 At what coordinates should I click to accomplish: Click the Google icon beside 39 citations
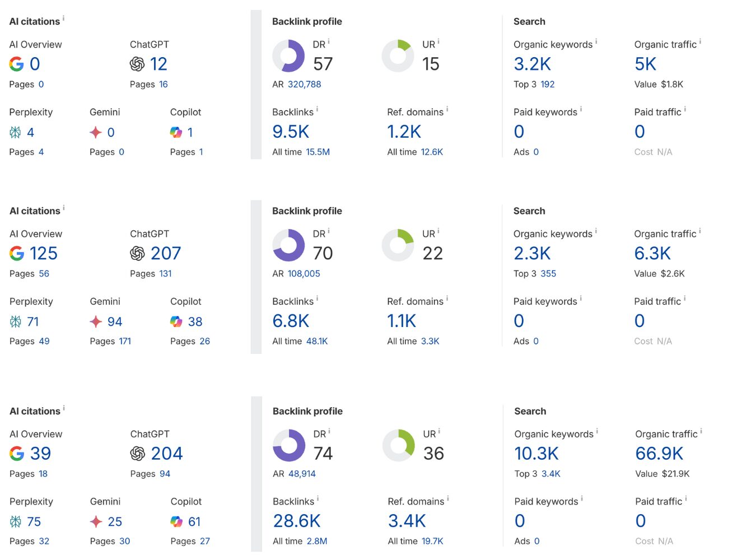pos(17,454)
